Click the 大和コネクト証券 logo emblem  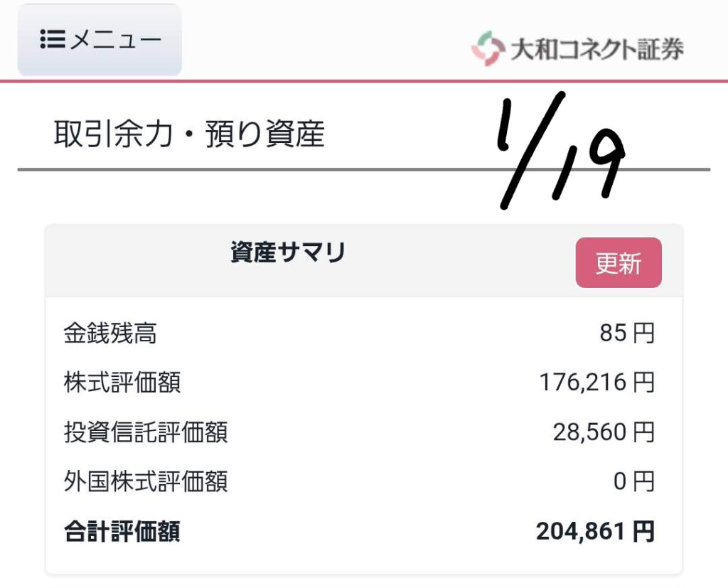[x=488, y=48]
